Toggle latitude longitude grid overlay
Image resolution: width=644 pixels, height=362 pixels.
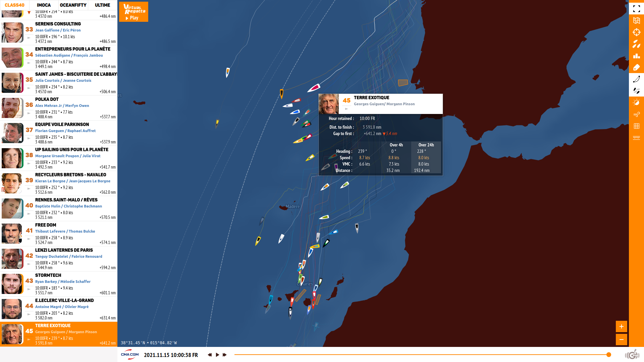(x=636, y=126)
